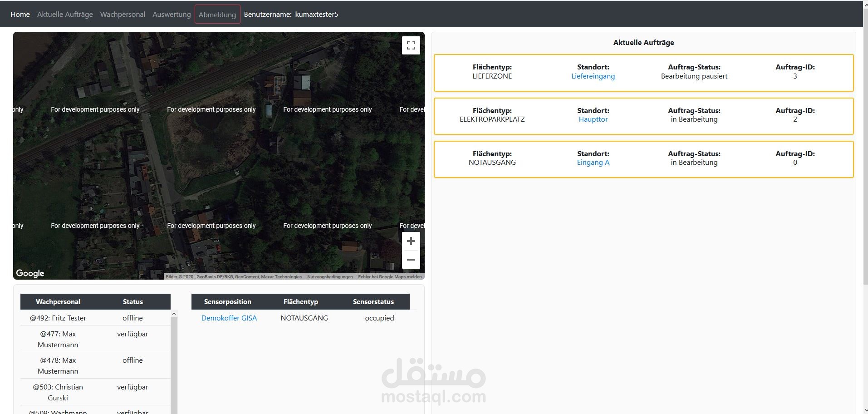Image resolution: width=868 pixels, height=414 pixels.
Task: Click the '@478: Max Mustermann' guard row
Action: 95,365
